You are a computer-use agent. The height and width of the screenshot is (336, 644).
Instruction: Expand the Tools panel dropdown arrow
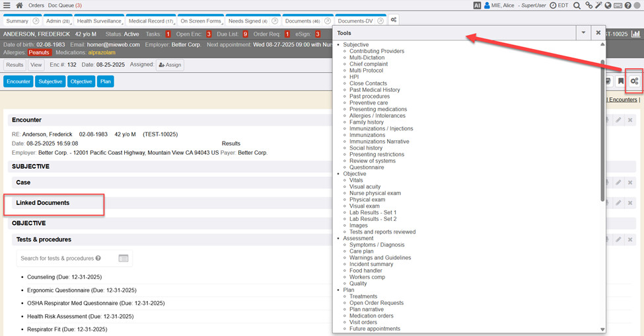(x=583, y=32)
